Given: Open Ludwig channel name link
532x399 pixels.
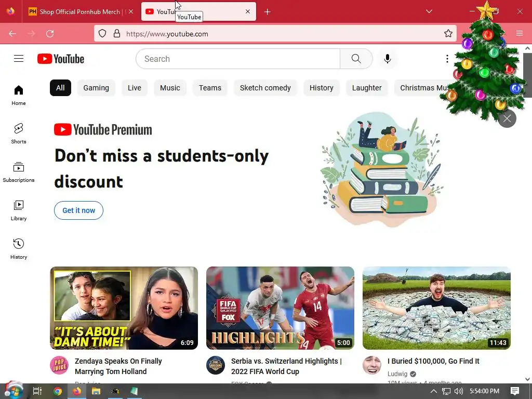Looking at the screenshot, I should pos(397,374).
